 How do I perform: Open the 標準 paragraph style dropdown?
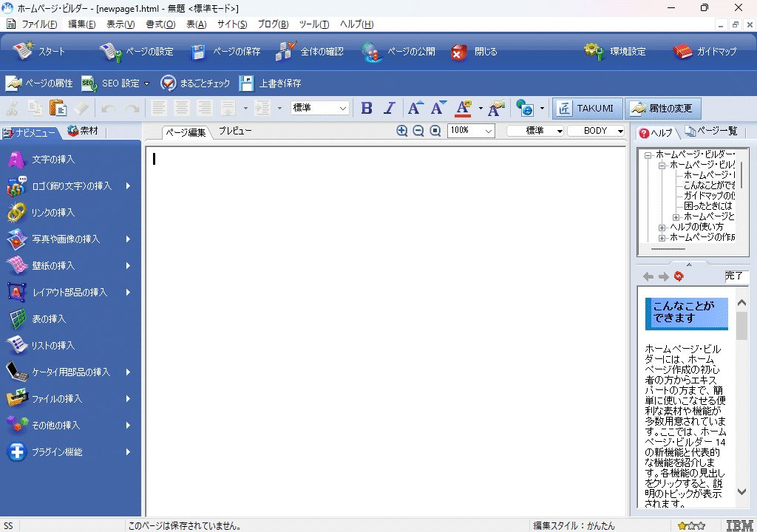click(320, 109)
